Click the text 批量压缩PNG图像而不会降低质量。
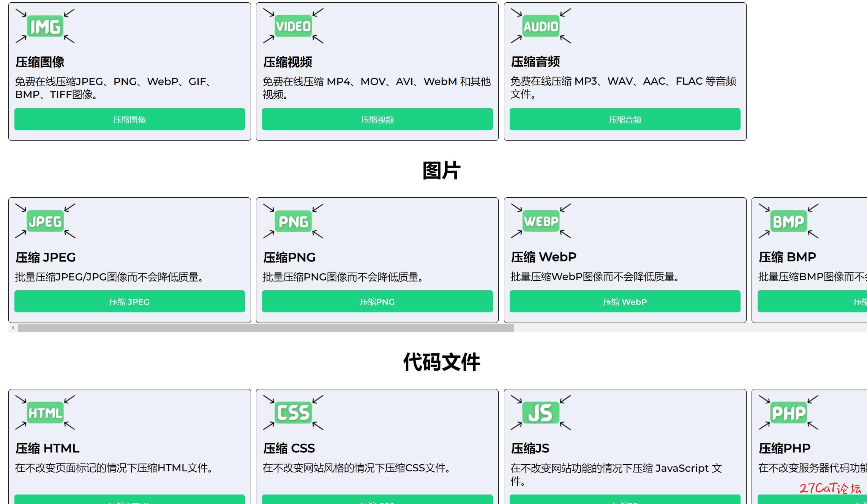This screenshot has width=867, height=504. point(344,277)
